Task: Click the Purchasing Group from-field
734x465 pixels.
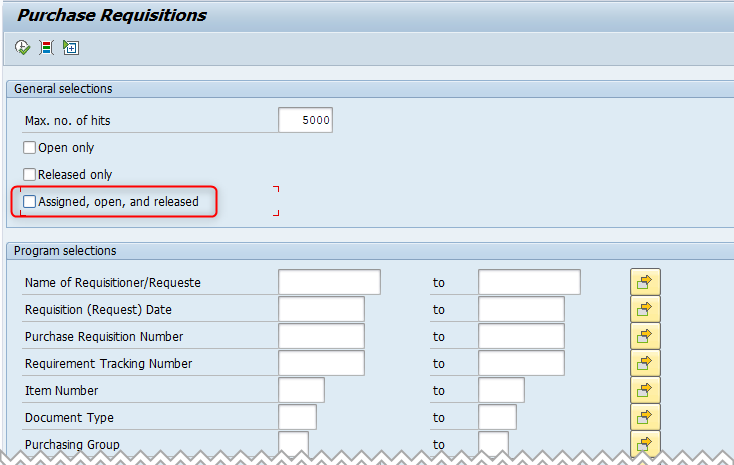Action: pyautogui.click(x=293, y=441)
